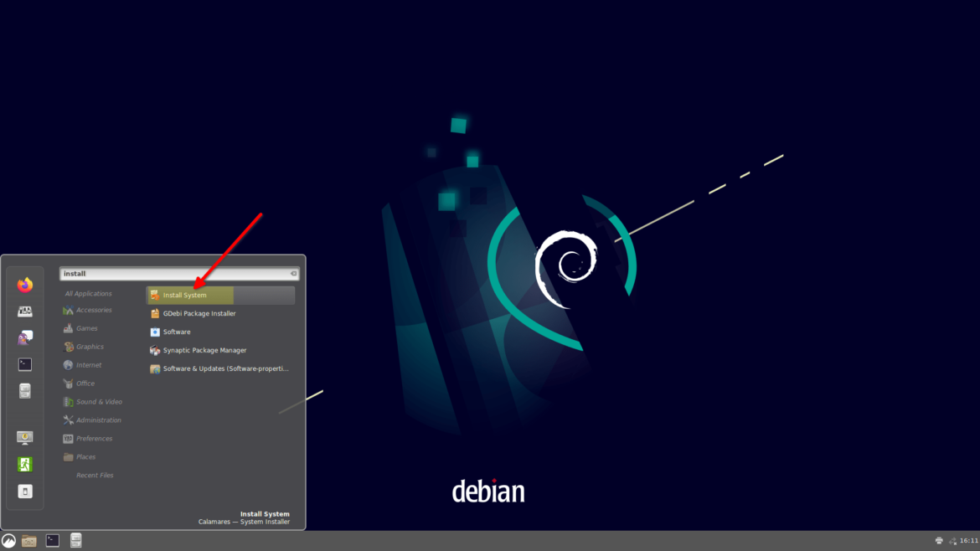Open the terminal emulator sidebar icon
Viewport: 980px width, 551px height.
tap(24, 363)
